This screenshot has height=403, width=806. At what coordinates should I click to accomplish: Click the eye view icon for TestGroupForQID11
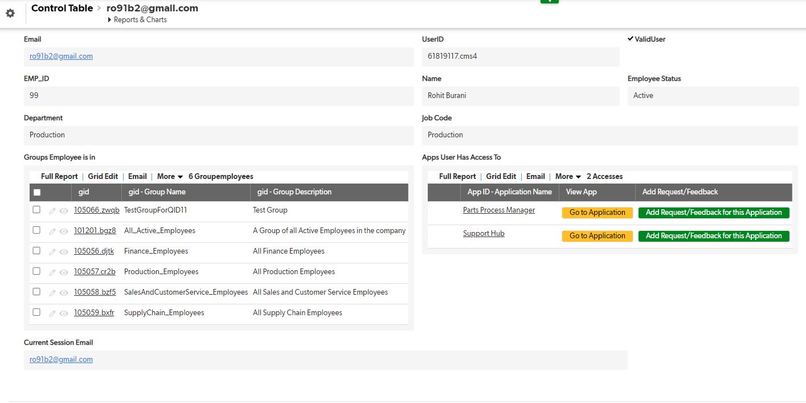[x=64, y=211]
